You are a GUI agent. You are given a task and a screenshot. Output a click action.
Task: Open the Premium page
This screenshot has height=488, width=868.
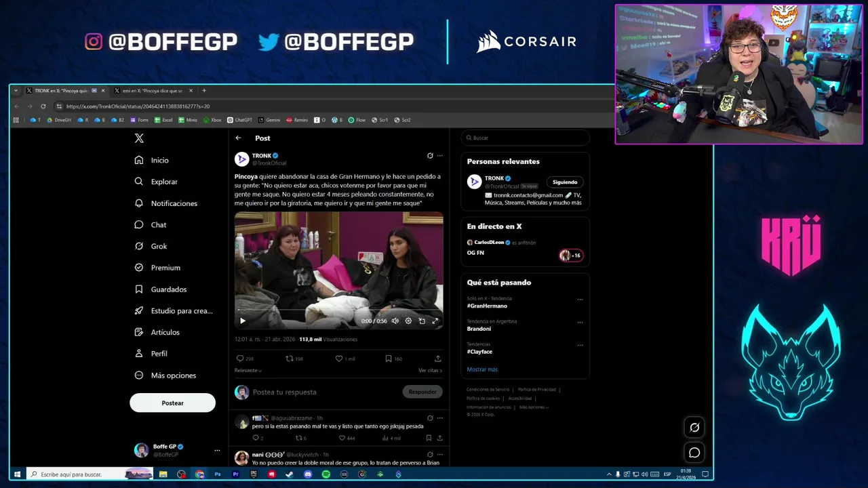[x=157, y=268]
